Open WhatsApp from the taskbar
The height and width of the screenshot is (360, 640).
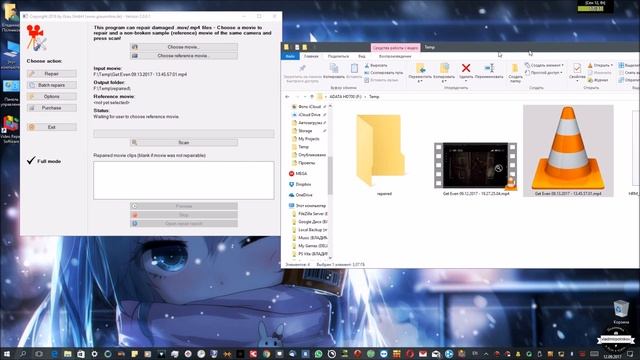319,354
